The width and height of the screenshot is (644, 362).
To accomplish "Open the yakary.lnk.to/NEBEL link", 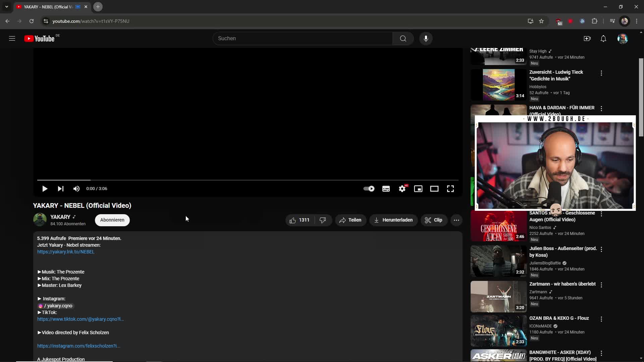I will [66, 252].
